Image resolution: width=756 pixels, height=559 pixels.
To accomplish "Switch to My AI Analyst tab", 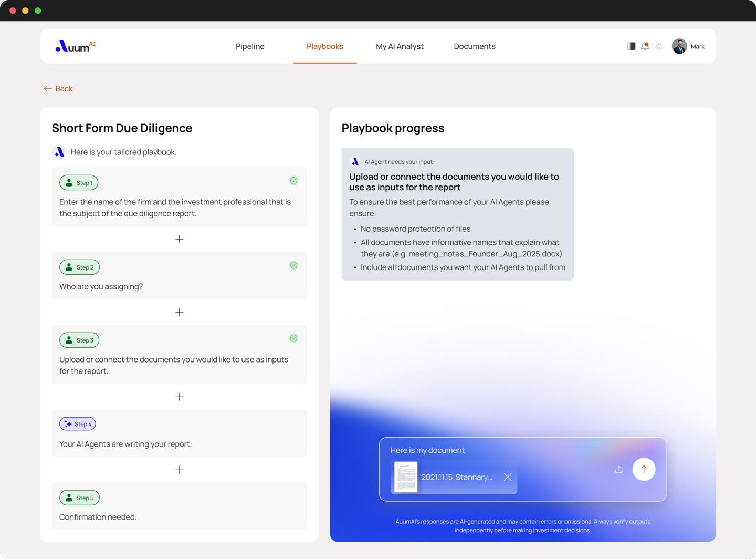I will 400,46.
